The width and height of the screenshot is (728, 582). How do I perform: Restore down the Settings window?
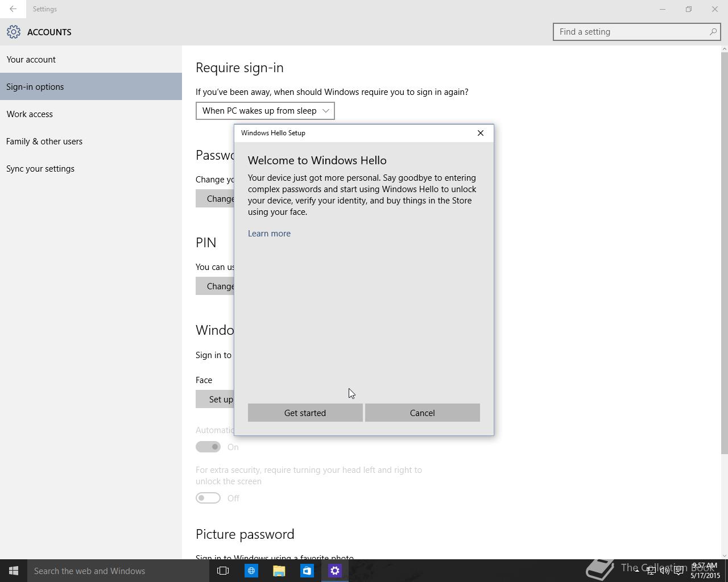click(x=689, y=9)
